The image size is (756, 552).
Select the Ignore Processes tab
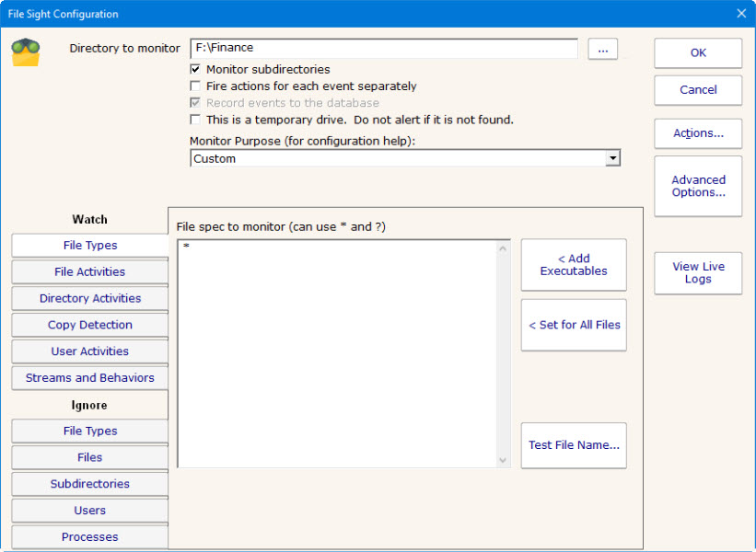89,537
